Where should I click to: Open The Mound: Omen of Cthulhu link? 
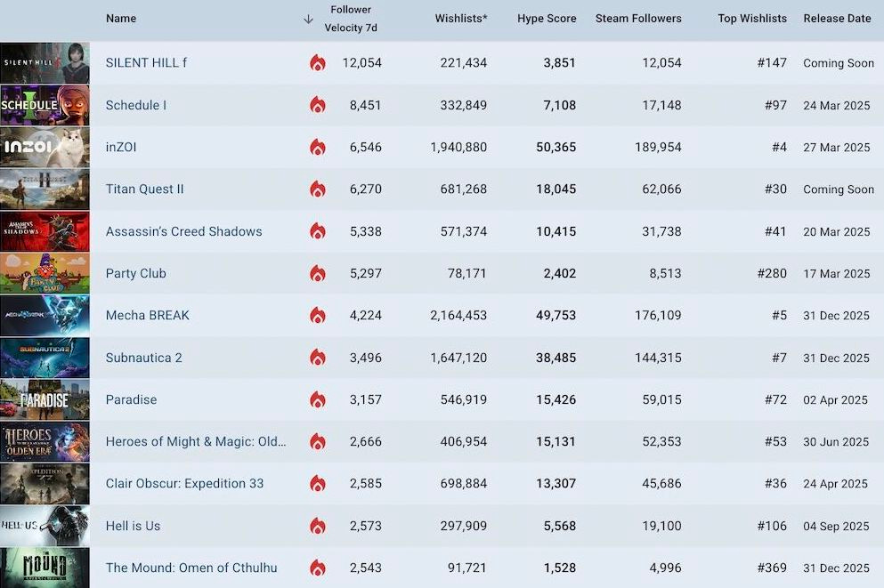coord(191,568)
